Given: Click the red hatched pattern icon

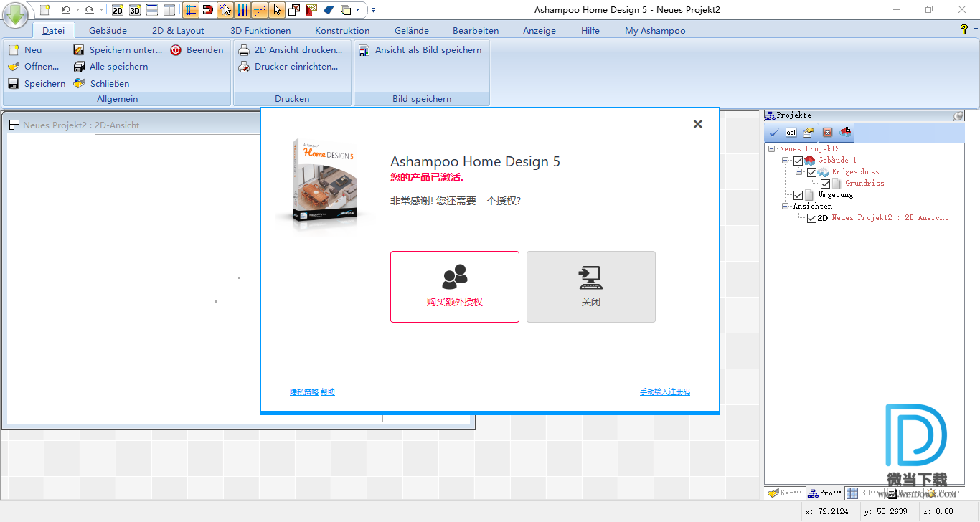Looking at the screenshot, I should coord(311,10).
